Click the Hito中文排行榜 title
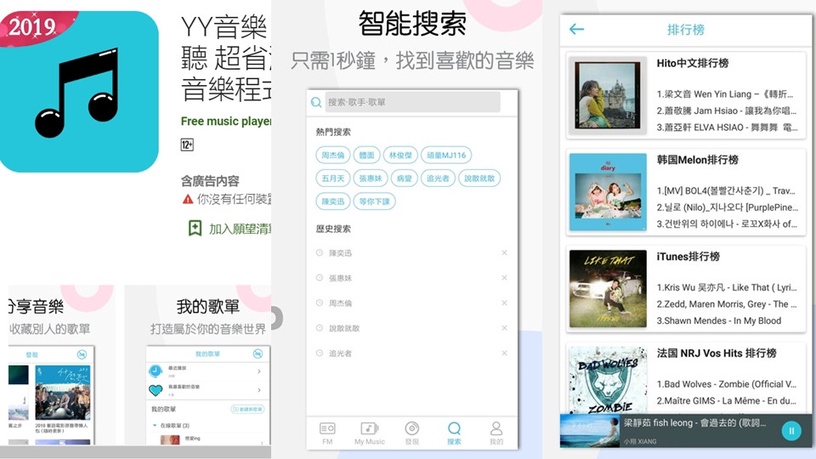816x459 pixels. [x=692, y=63]
